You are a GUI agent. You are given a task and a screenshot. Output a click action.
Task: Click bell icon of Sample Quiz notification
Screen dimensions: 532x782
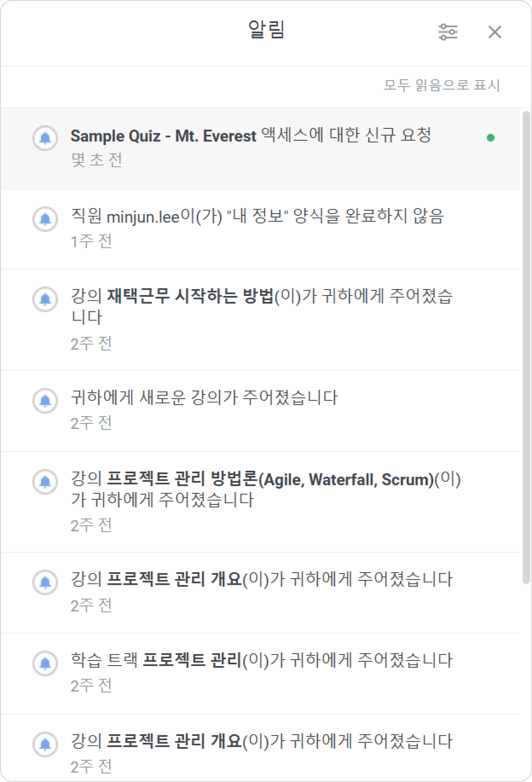45,138
